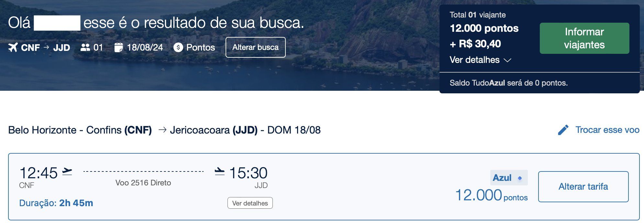This screenshot has height=223, width=644.
Task: Click the Alterar busca button
Action: click(256, 47)
